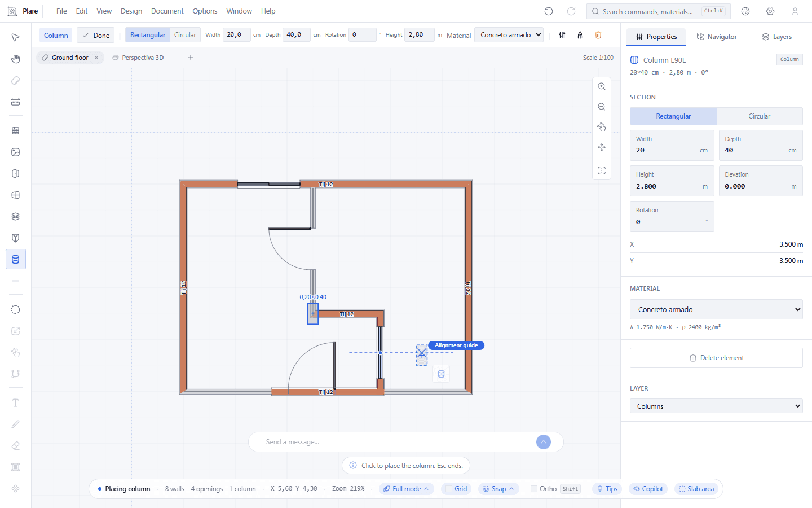Viewport: 812px width, 508px height.
Task: Click the command search bar
Action: tap(658, 11)
